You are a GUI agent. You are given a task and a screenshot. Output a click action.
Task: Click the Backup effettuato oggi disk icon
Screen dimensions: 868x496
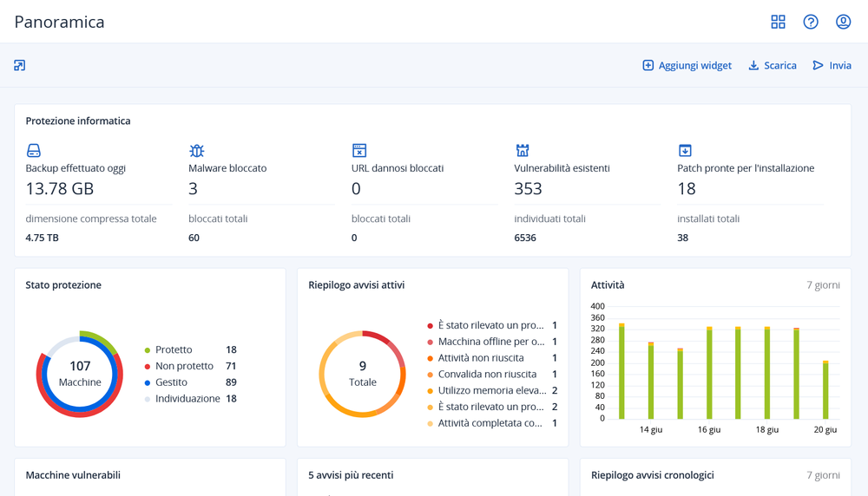pyautogui.click(x=34, y=151)
